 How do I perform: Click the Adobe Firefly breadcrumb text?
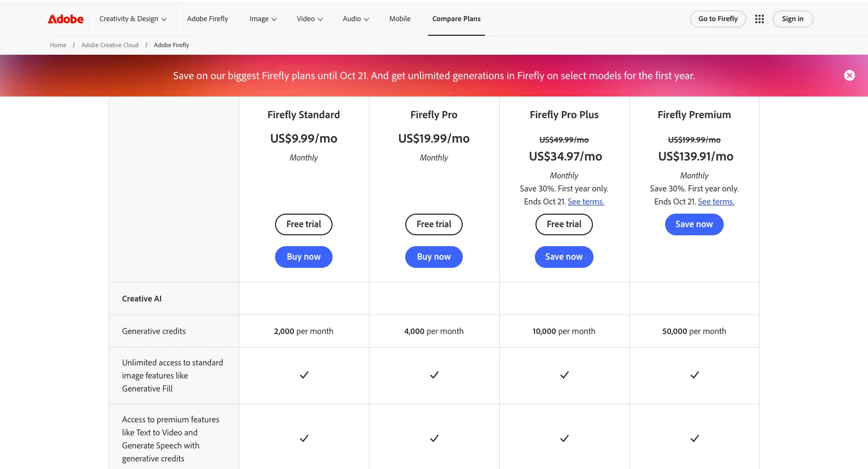[171, 45]
